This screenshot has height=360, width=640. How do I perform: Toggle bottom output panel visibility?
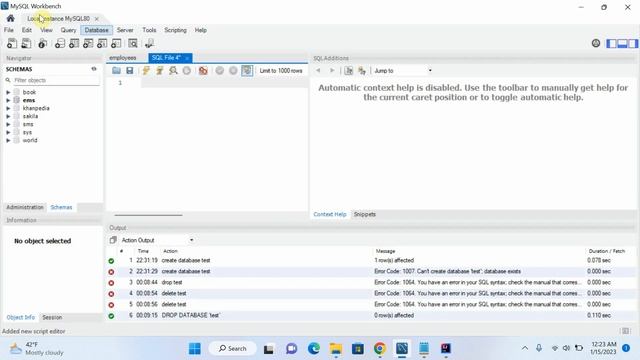click(622, 43)
